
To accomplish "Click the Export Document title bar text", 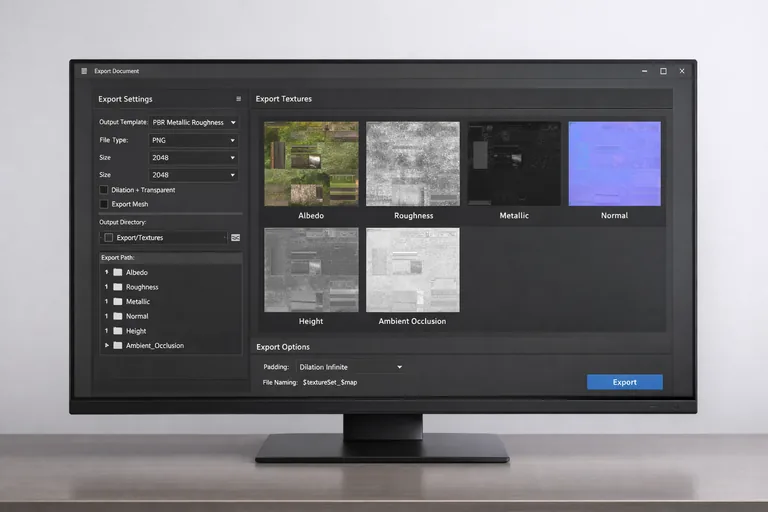I will [x=117, y=71].
